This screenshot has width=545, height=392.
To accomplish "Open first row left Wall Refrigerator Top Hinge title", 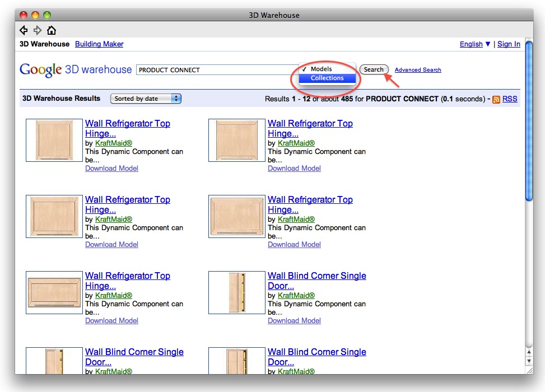I will click(x=128, y=128).
